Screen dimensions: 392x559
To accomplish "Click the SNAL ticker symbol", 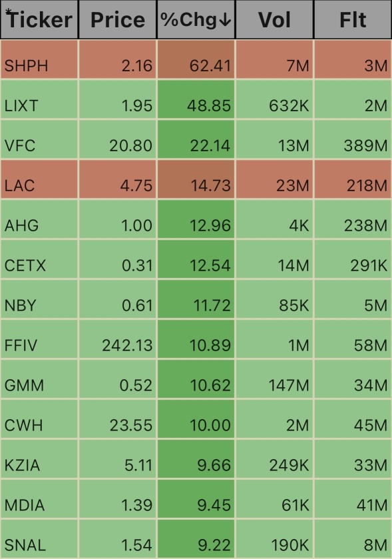I will (x=25, y=545).
